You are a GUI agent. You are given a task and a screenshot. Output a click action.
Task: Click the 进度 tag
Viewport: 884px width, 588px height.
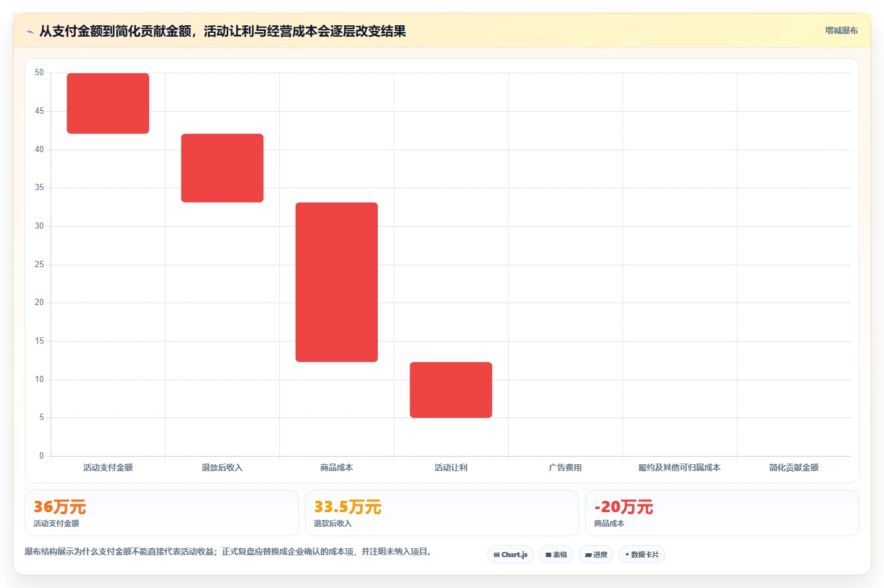(596, 555)
